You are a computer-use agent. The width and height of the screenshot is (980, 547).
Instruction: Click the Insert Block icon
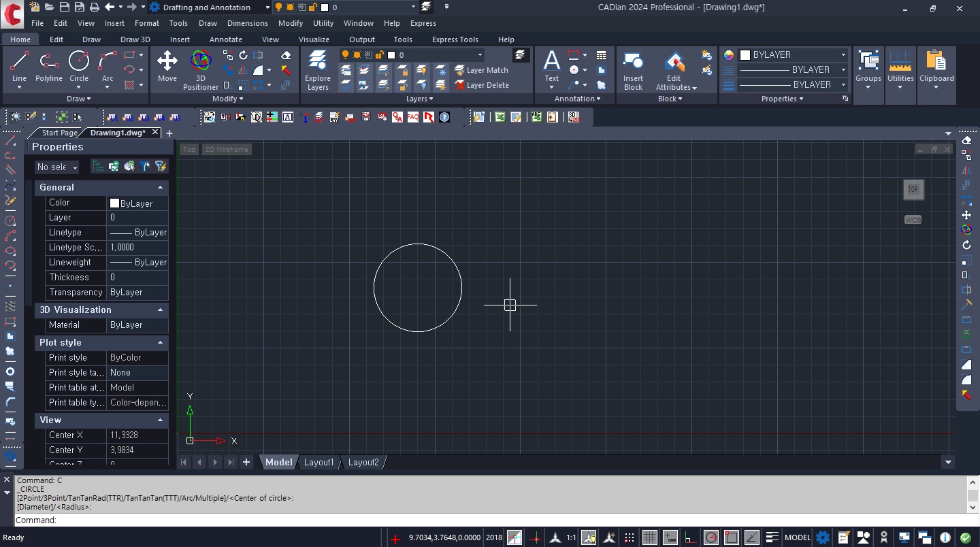pyautogui.click(x=633, y=69)
